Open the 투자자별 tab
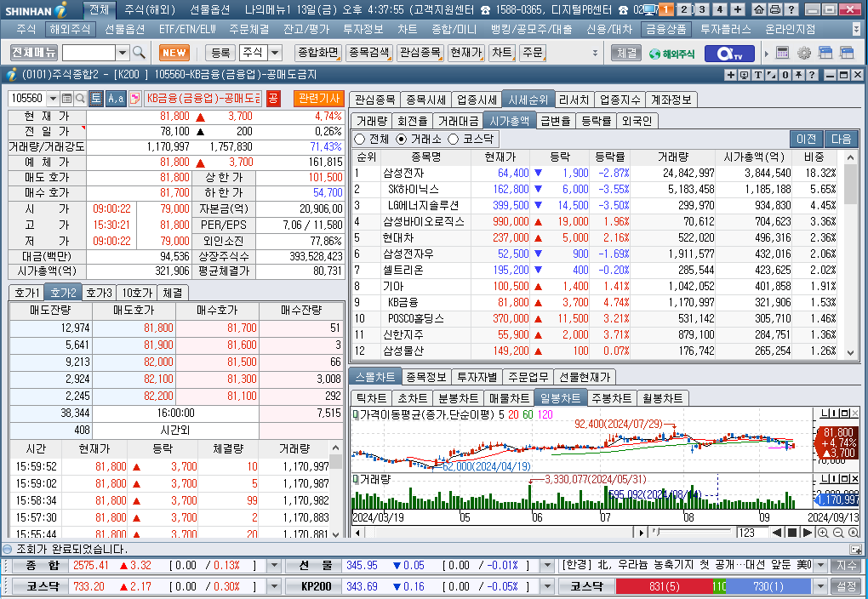 (477, 377)
